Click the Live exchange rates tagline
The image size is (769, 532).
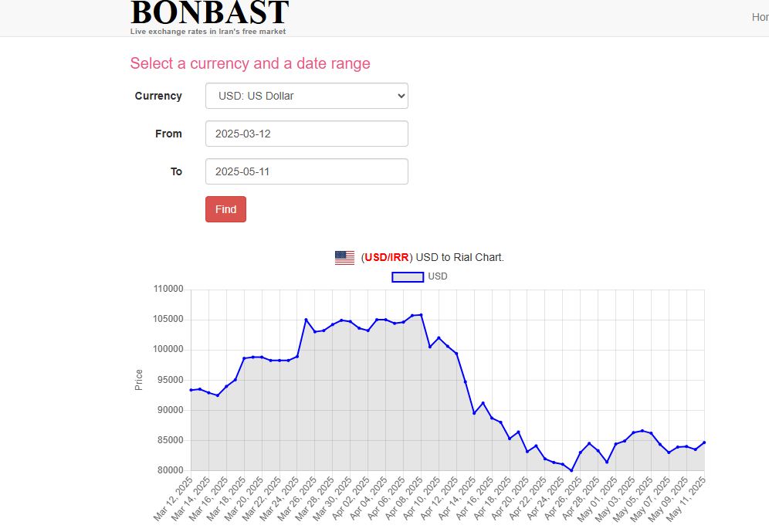click(x=208, y=32)
